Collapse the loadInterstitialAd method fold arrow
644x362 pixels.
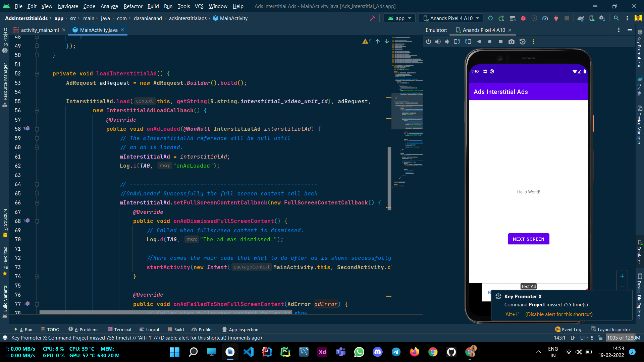pyautogui.click(x=37, y=73)
